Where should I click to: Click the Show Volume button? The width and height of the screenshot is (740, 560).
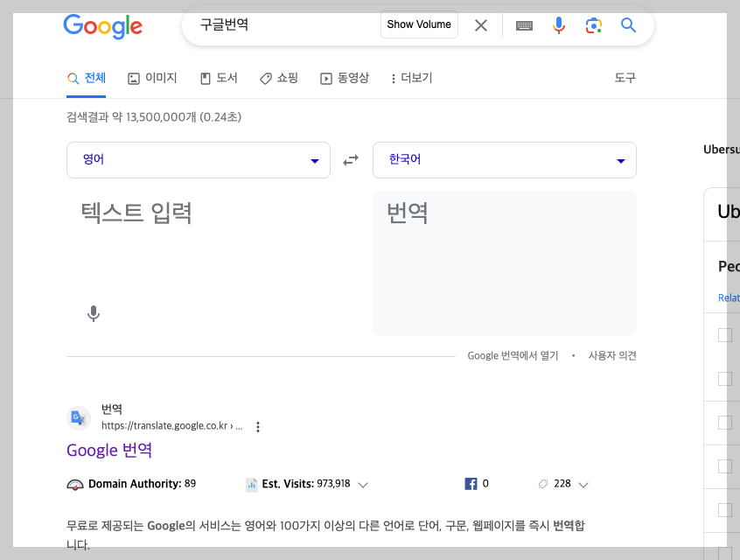[x=419, y=24]
